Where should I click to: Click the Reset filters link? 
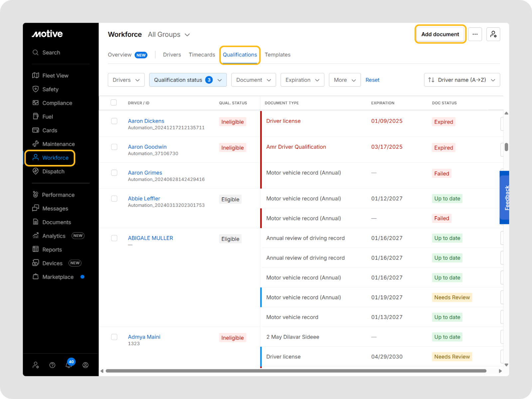coord(372,80)
